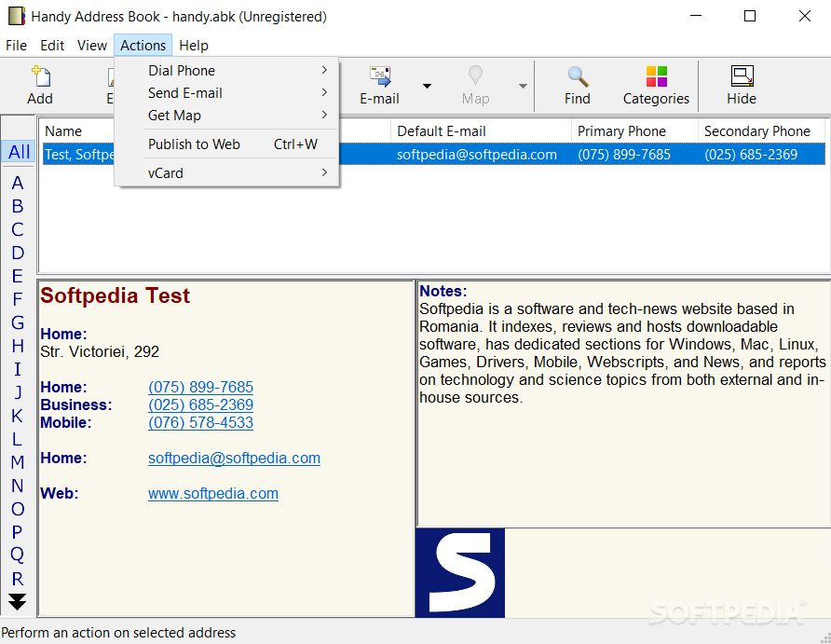Screen dimensions: 831x644
Task: Click home phone link (075) 899-7685
Action: click(201, 388)
